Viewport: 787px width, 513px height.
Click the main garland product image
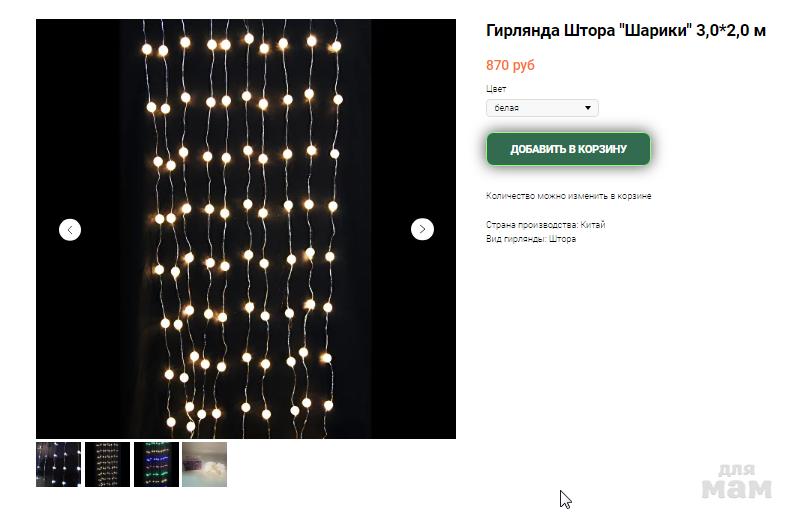246,229
